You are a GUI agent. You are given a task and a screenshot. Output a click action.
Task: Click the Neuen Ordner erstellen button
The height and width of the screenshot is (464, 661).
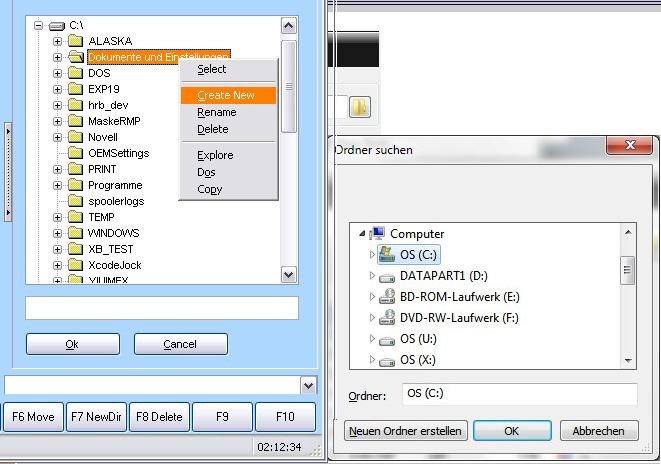(405, 431)
